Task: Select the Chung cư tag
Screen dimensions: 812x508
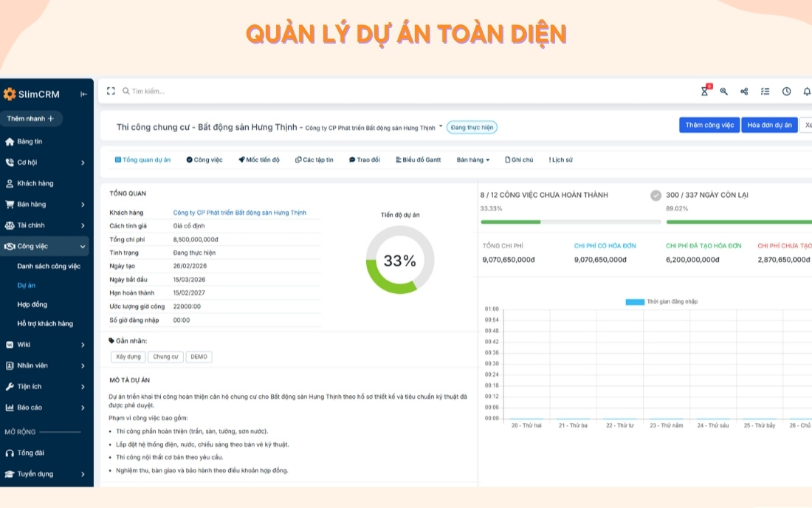Action: [165, 357]
